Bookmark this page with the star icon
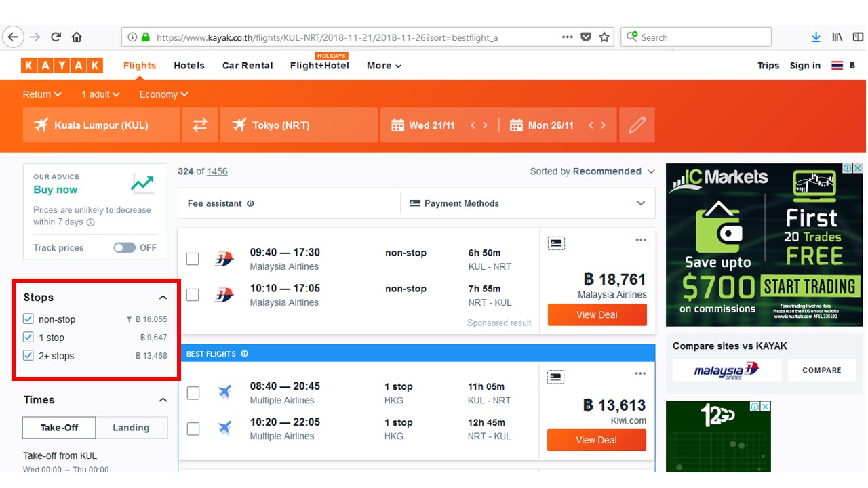 point(604,37)
